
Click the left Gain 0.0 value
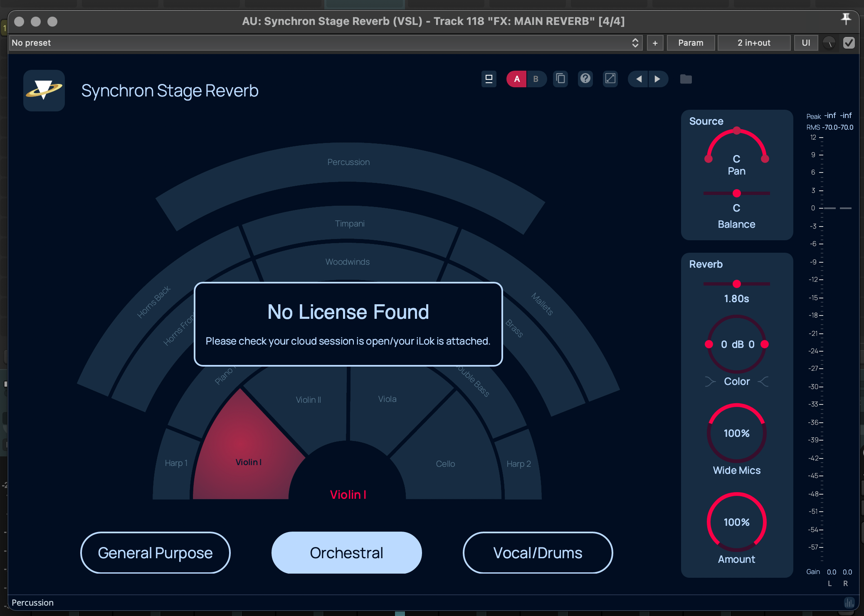point(832,572)
